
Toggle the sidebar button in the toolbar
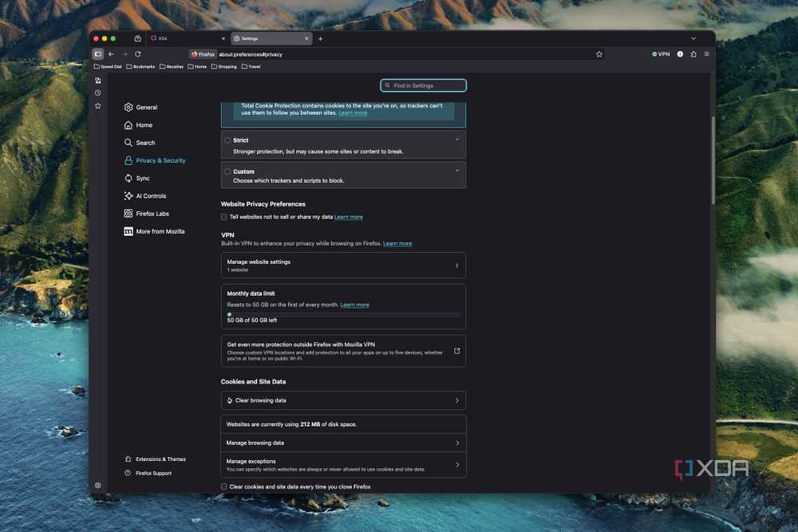click(97, 54)
